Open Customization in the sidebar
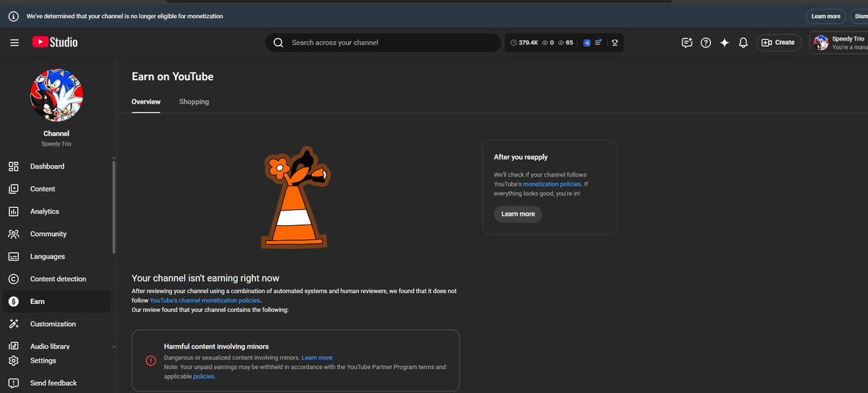This screenshot has width=868, height=393. pos(57,324)
